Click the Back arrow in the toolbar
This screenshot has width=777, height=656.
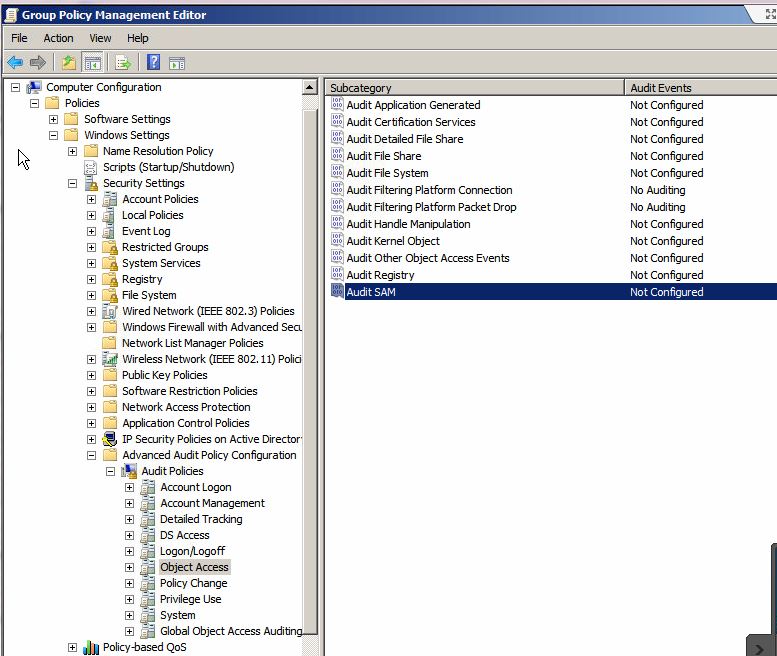(15, 62)
